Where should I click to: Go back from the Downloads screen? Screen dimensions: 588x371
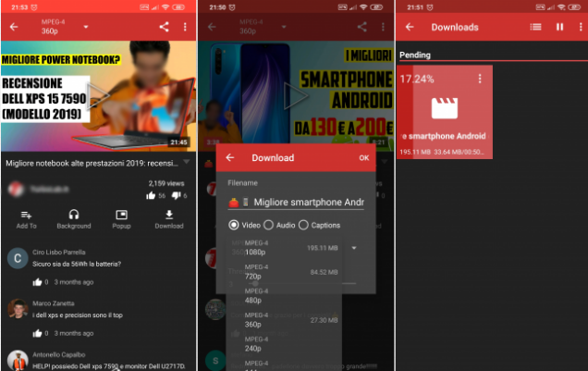coord(410,28)
